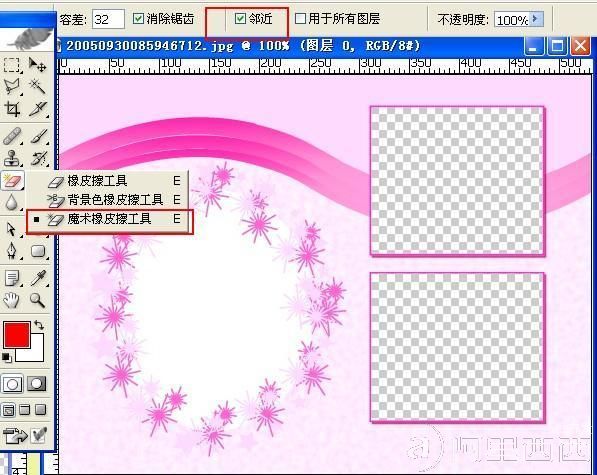The image size is (597, 475).
Task: Pick the Healing Brush tool
Action: (12, 137)
